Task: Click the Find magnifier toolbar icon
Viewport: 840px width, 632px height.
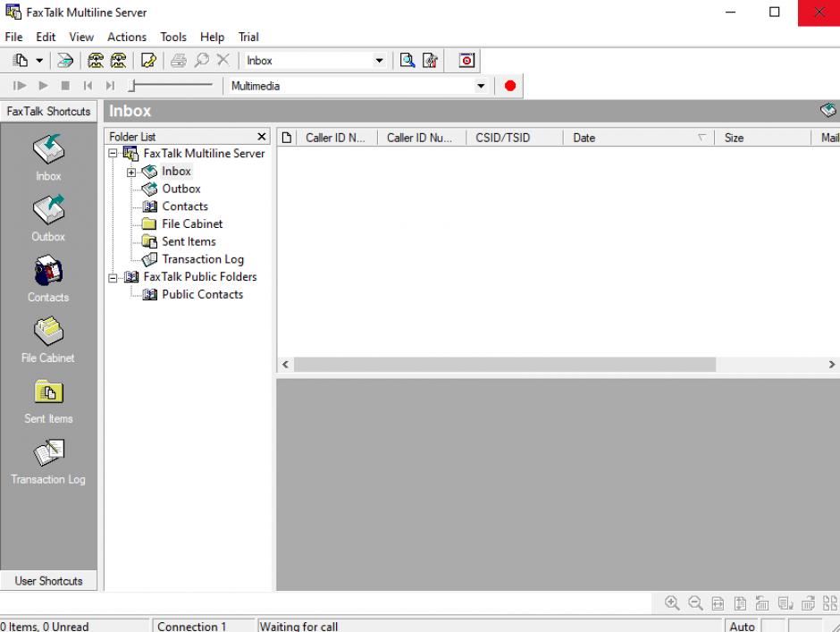Action: (201, 61)
